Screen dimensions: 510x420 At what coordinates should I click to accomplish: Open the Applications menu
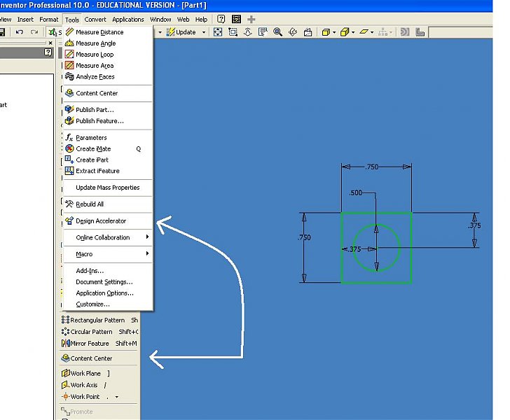tap(128, 20)
